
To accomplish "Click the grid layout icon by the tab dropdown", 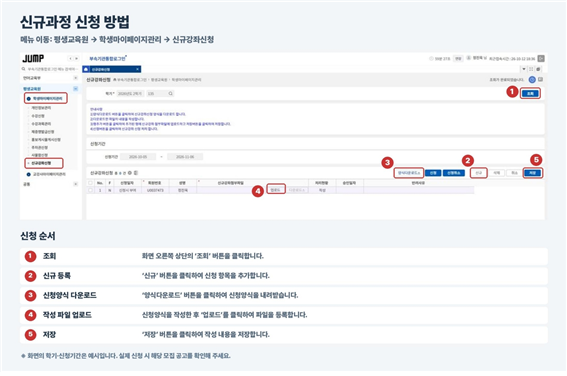I will pyautogui.click(x=531, y=69).
